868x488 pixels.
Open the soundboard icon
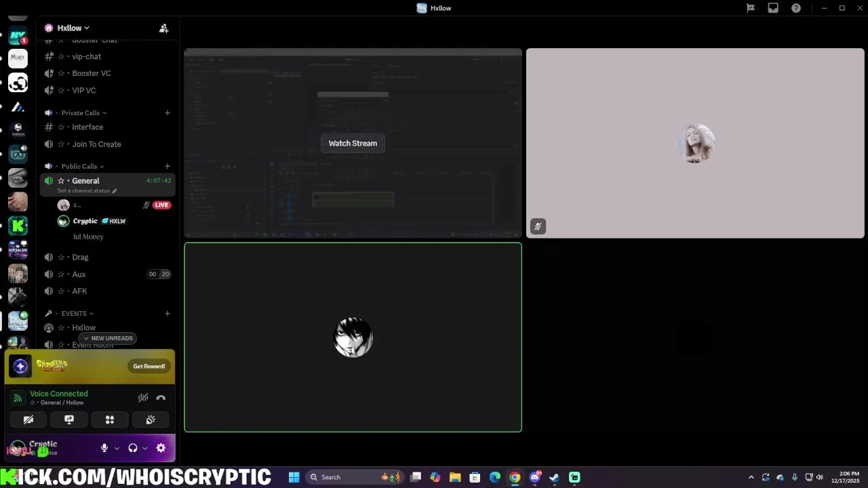pyautogui.click(x=151, y=420)
